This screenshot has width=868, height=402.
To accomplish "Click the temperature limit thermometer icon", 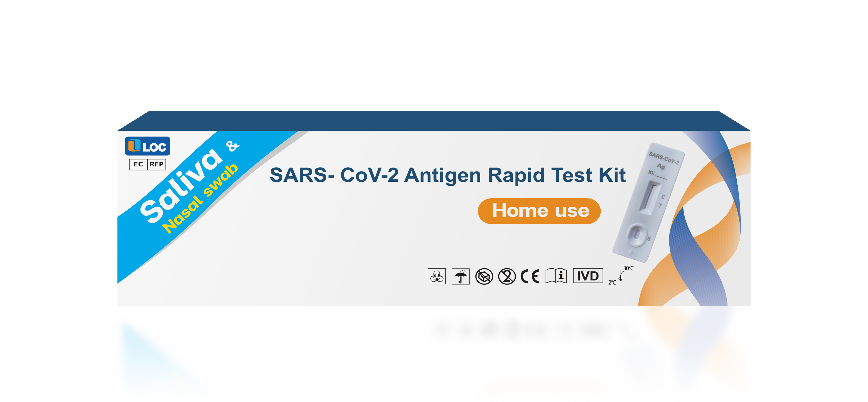I will pos(621,276).
